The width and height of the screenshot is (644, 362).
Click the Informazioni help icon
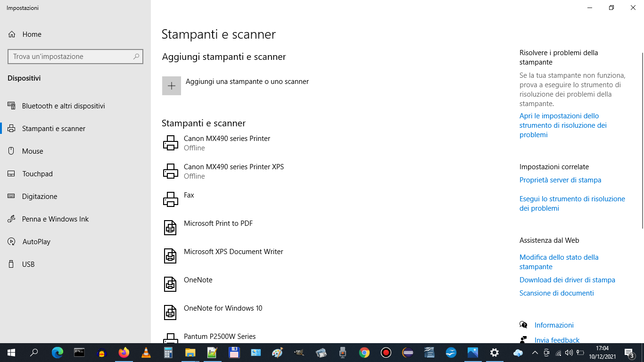(x=523, y=325)
